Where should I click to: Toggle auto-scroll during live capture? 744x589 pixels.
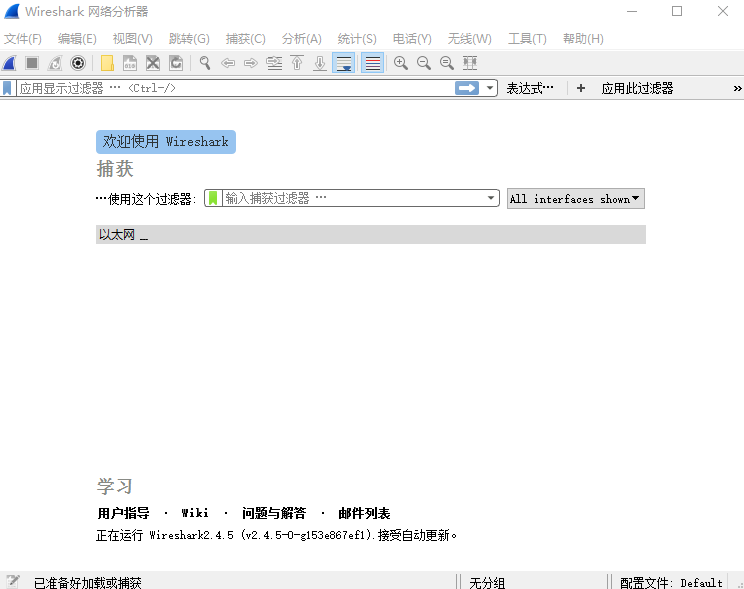344,63
